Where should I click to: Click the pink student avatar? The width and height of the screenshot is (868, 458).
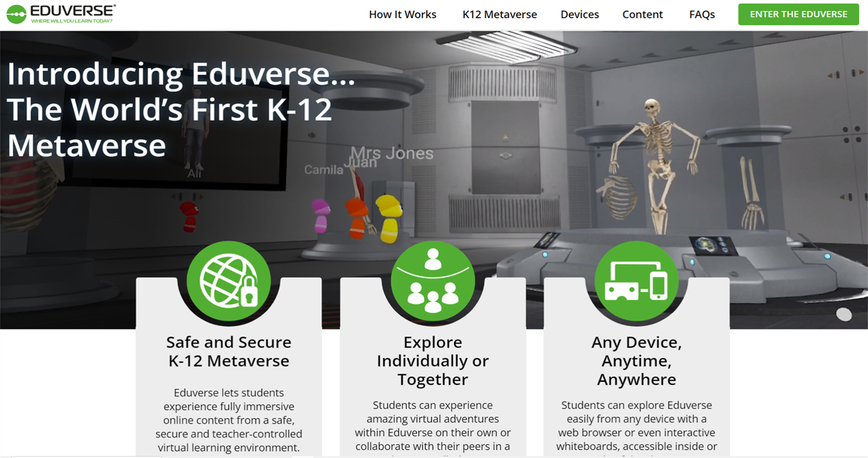tap(321, 215)
